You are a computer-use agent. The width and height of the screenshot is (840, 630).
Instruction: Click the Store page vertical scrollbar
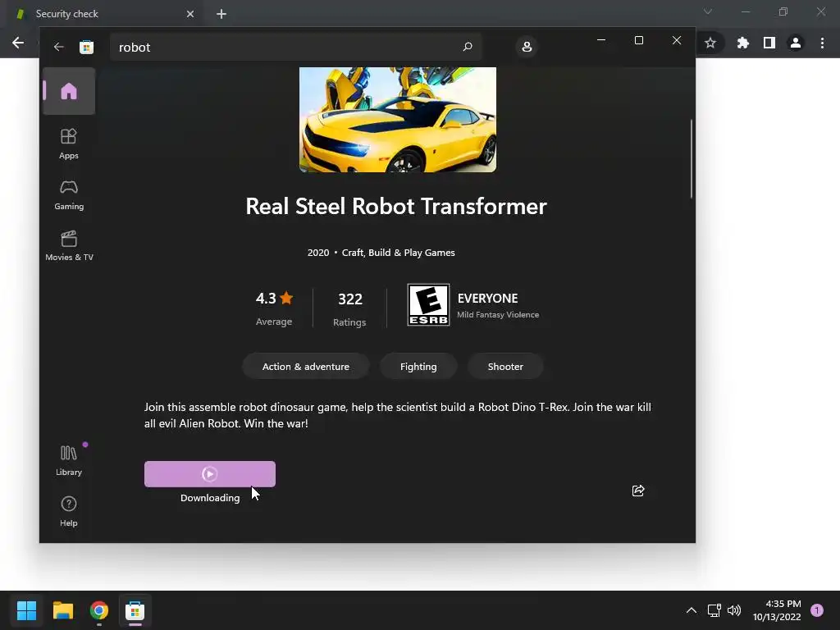pyautogui.click(x=692, y=158)
